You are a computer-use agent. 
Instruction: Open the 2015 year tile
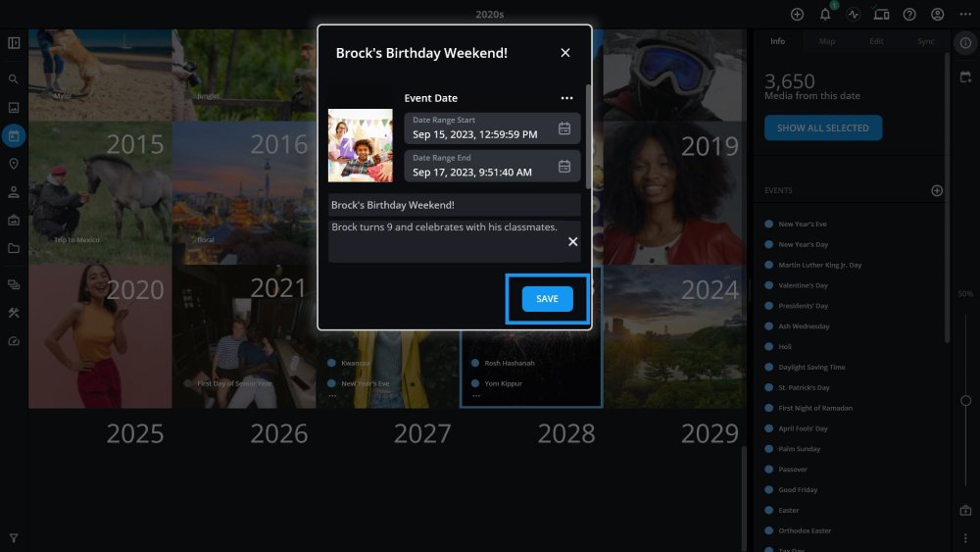100,192
